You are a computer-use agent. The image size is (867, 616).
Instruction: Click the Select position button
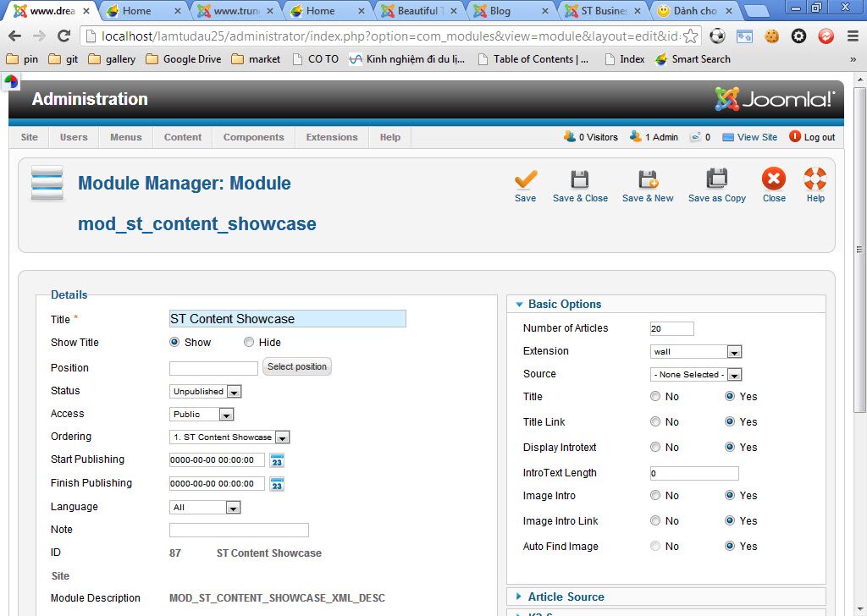(x=296, y=367)
